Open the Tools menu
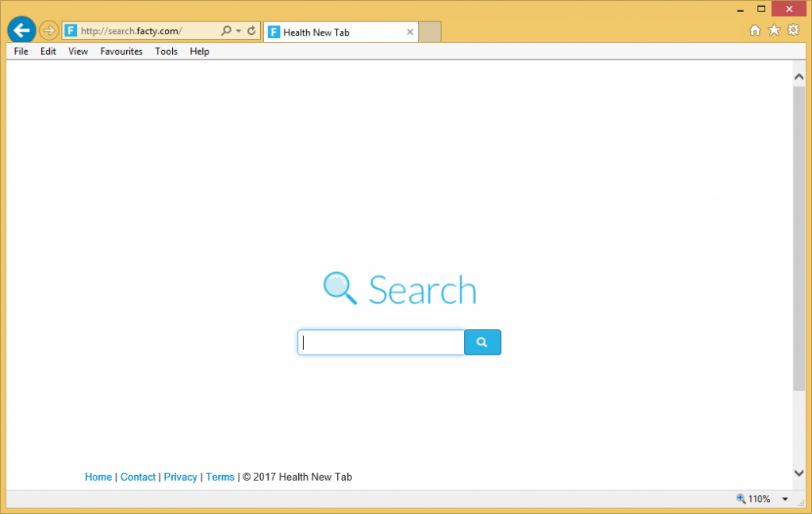The height and width of the screenshot is (514, 812). click(167, 52)
